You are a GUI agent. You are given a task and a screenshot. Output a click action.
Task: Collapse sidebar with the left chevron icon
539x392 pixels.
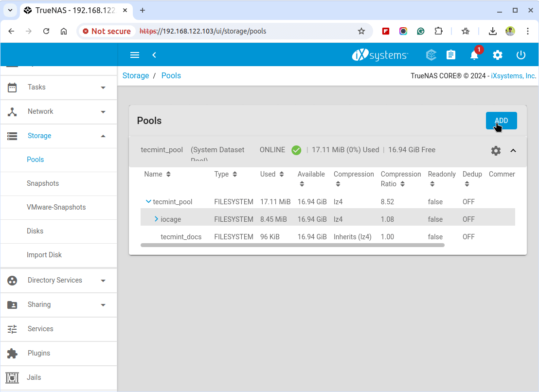click(x=154, y=55)
